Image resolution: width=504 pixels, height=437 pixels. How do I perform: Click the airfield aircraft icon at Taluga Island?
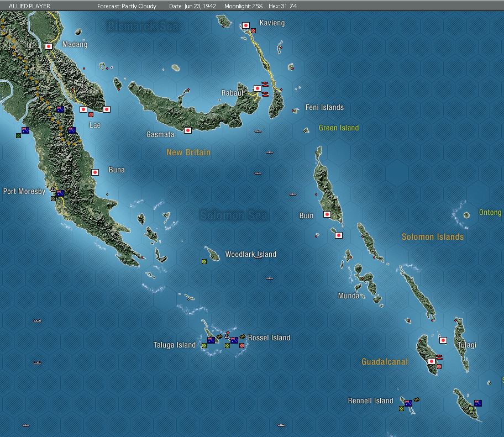pyautogui.click(x=219, y=337)
